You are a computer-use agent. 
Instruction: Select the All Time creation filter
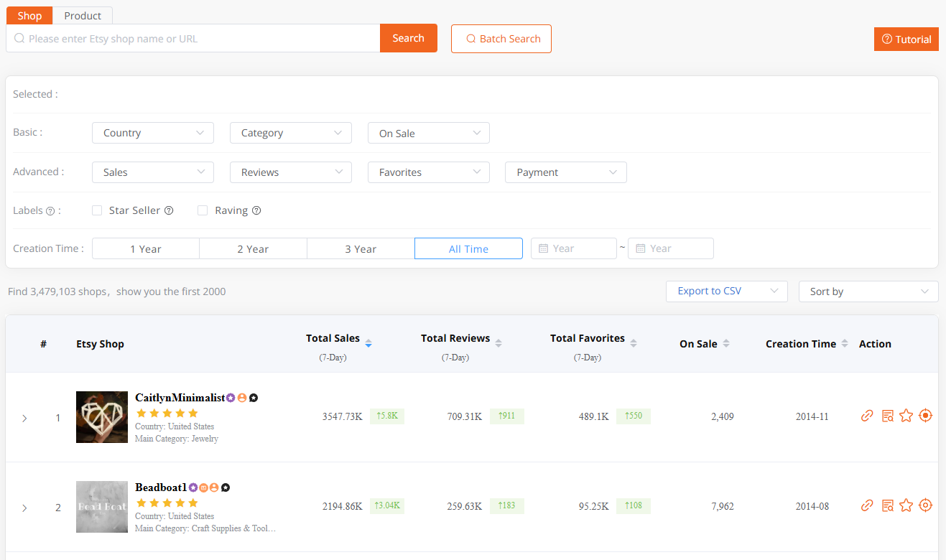click(x=468, y=248)
